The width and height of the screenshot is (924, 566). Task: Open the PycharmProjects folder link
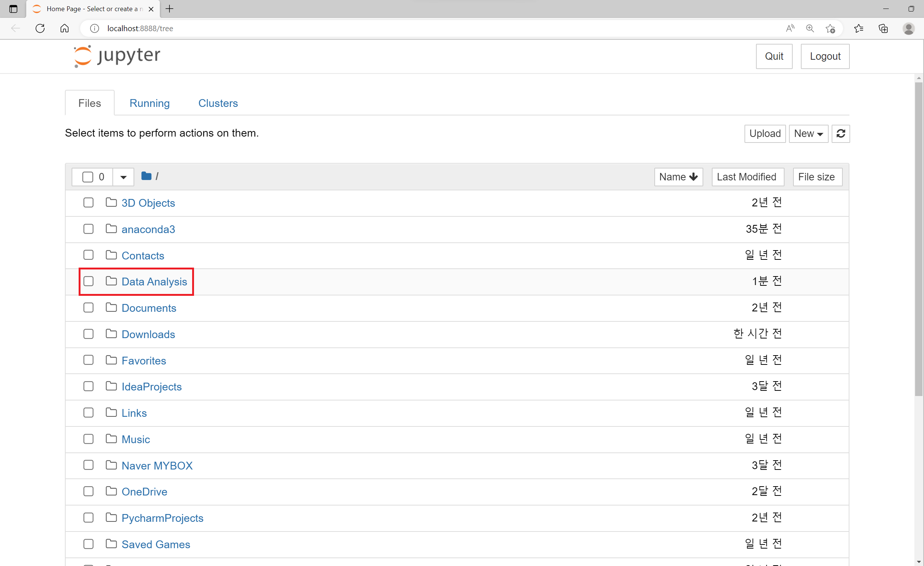click(x=162, y=518)
